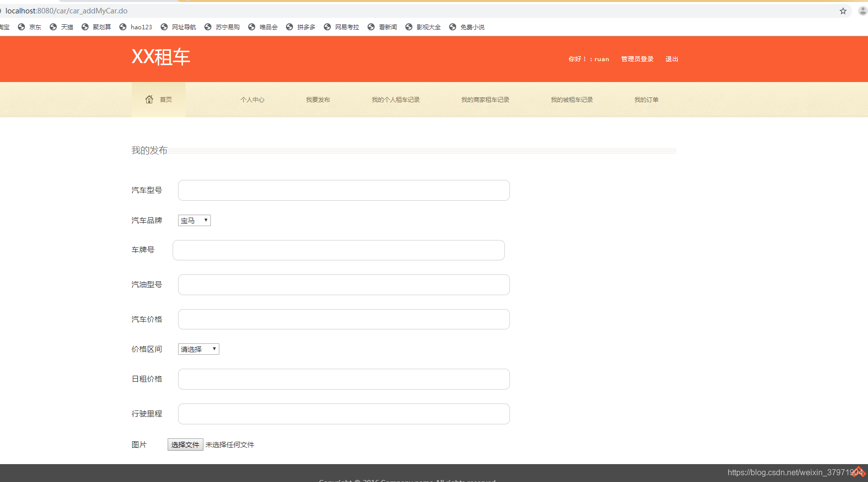This screenshot has width=868, height=482.
Task: Go to 首页 navigation tab
Action: pos(159,99)
